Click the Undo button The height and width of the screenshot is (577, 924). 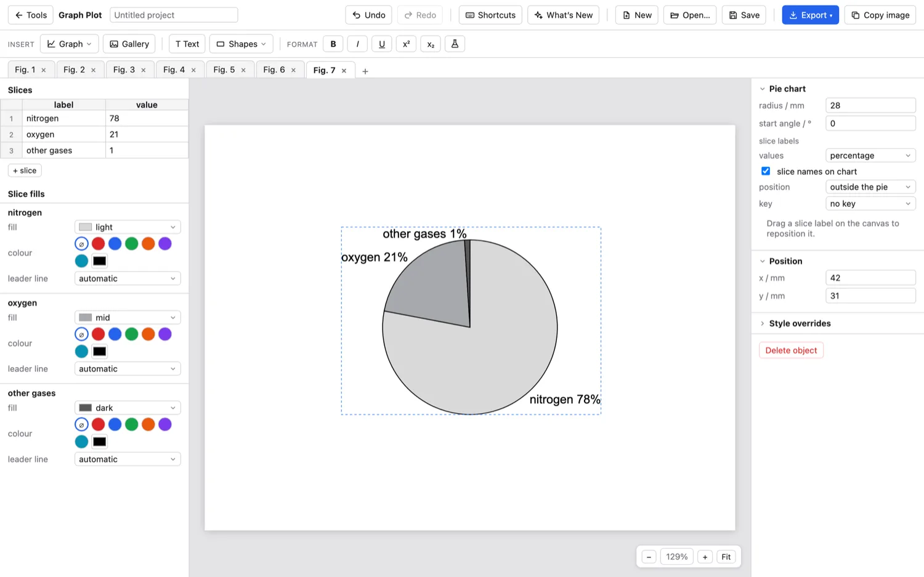coord(368,15)
